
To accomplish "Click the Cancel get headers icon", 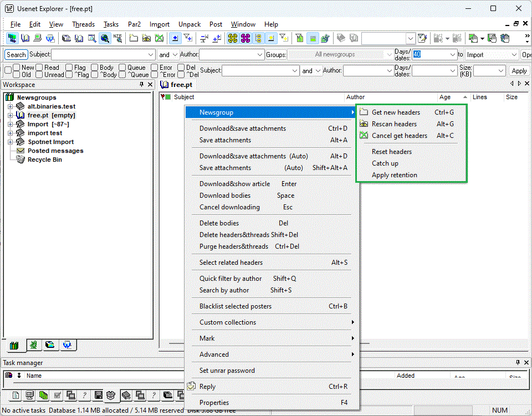I will pyautogui.click(x=364, y=136).
